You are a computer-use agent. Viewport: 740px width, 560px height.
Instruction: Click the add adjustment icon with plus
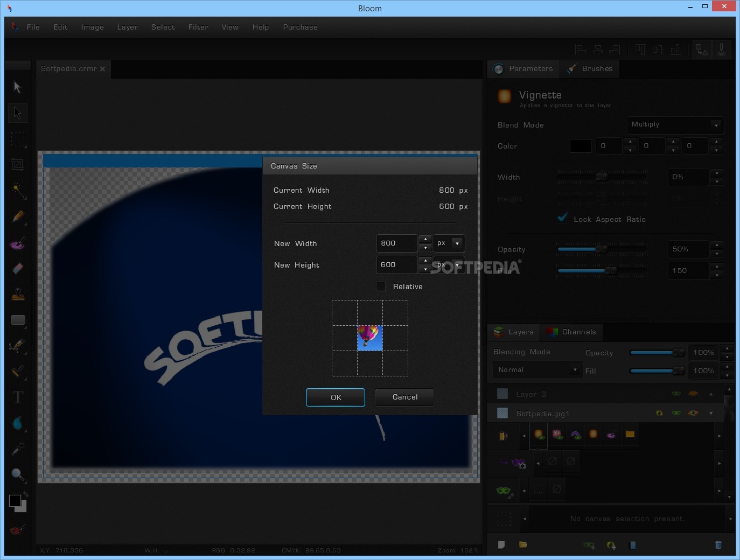[x=611, y=545]
